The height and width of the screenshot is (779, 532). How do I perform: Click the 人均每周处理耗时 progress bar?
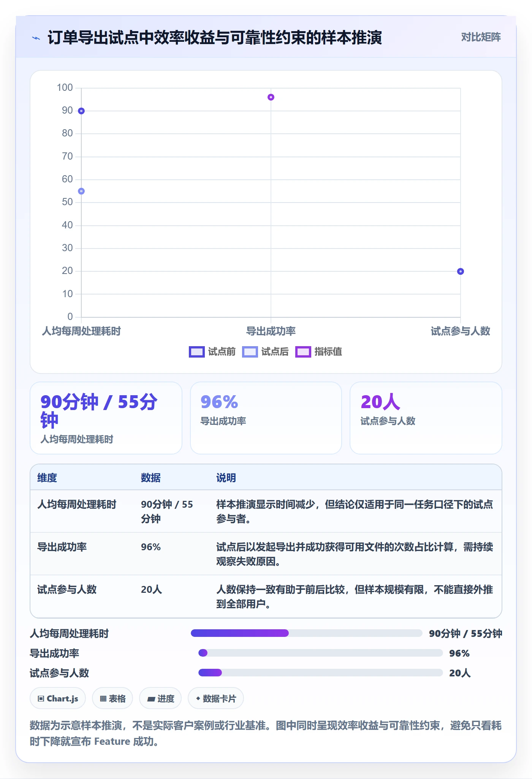[x=307, y=633]
